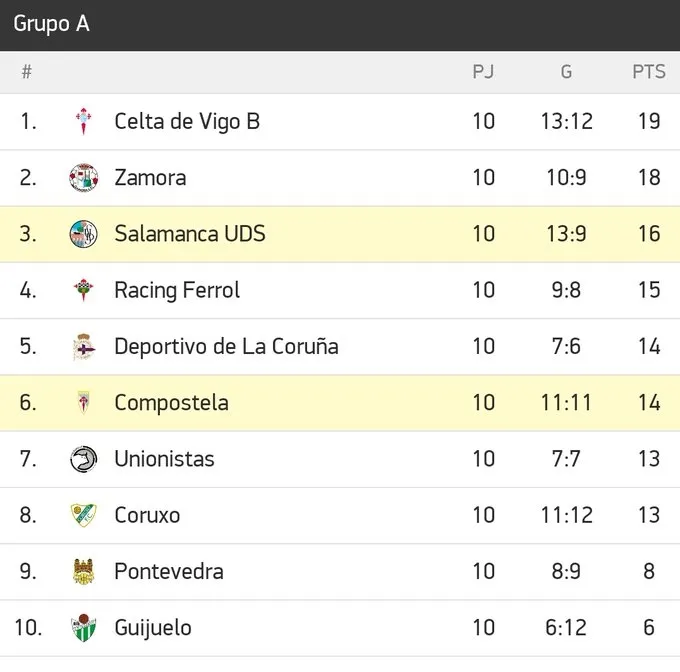680x672 pixels.
Task: Open the Salamanca UDS team name
Action: [189, 234]
